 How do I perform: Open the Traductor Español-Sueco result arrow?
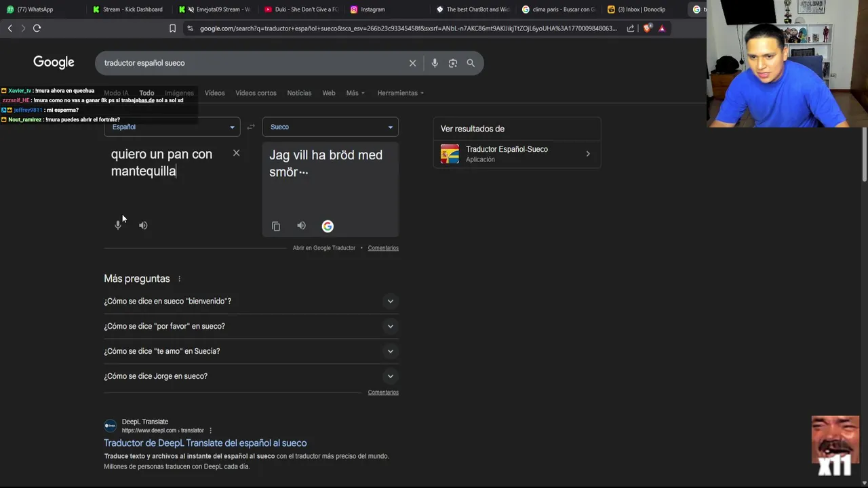(x=588, y=154)
